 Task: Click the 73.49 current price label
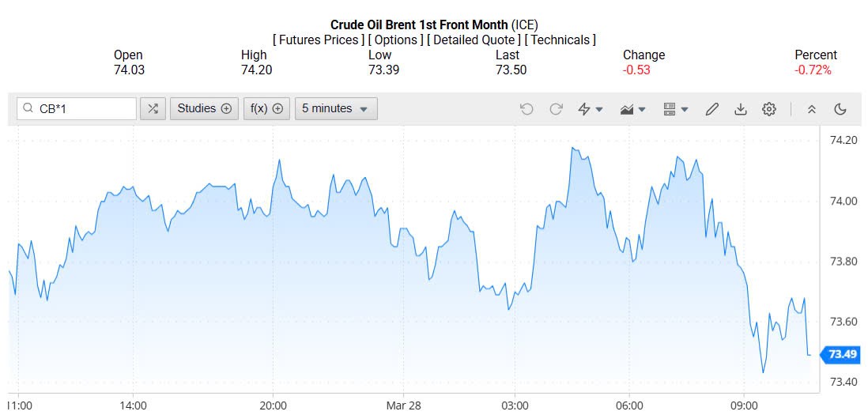[843, 355]
